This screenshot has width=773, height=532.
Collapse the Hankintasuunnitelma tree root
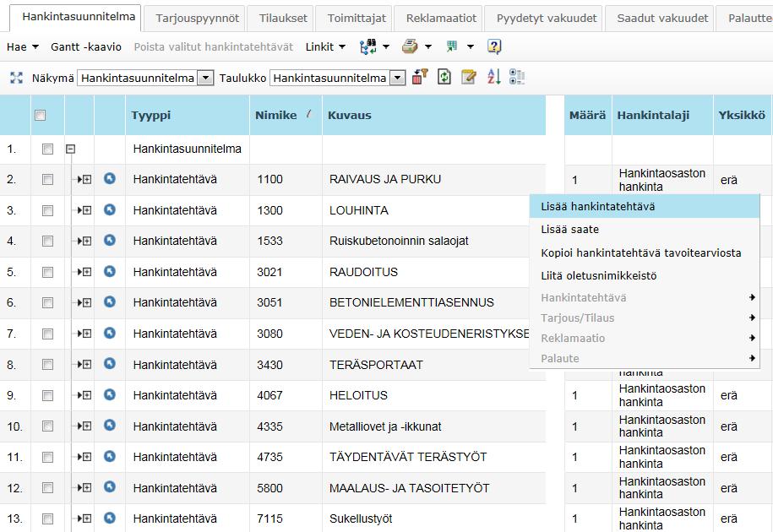coord(70,149)
